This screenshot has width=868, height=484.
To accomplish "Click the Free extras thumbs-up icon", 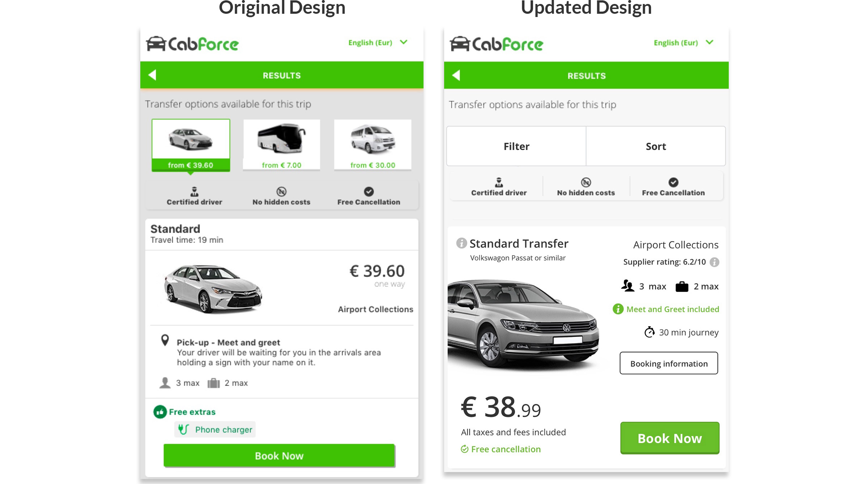I will [x=160, y=412].
